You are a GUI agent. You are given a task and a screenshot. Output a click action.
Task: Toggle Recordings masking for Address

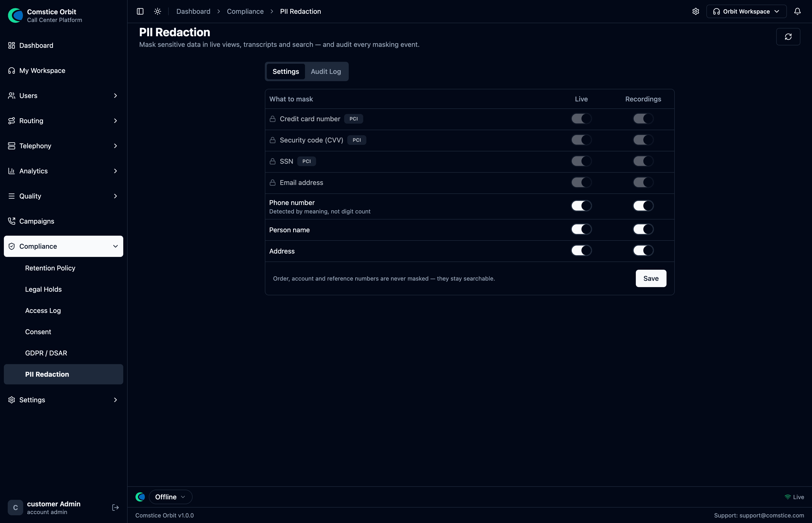(643, 251)
